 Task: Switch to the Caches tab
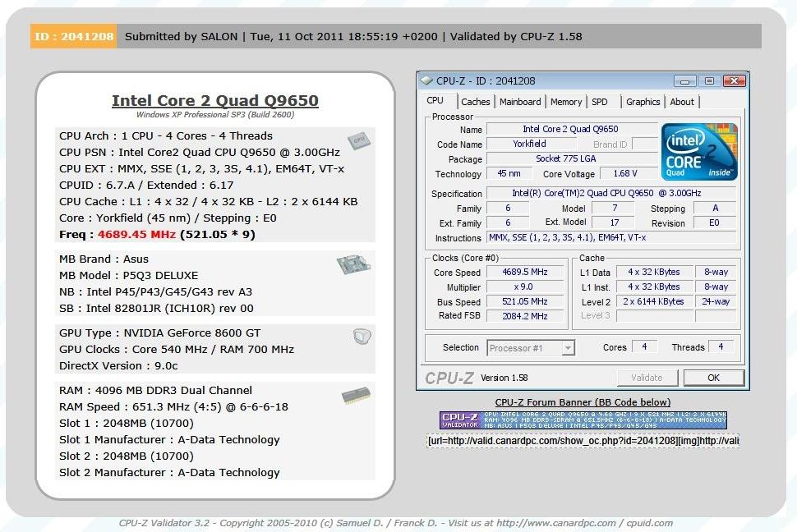tap(475, 102)
